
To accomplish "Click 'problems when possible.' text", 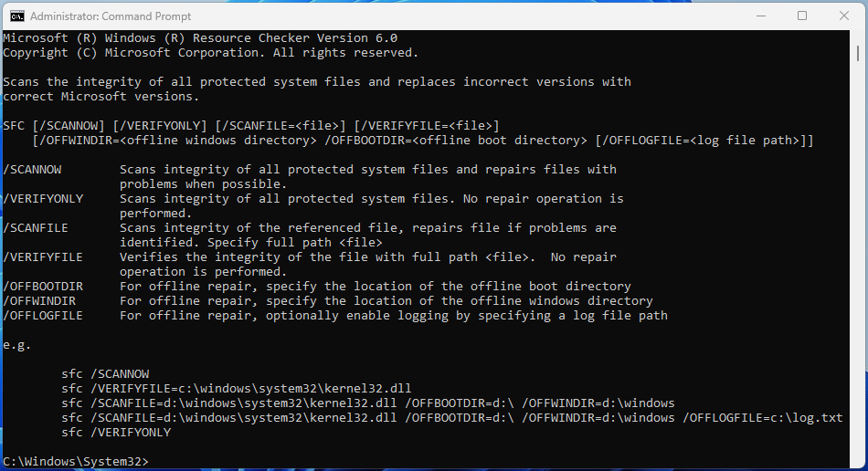I will tap(203, 184).
